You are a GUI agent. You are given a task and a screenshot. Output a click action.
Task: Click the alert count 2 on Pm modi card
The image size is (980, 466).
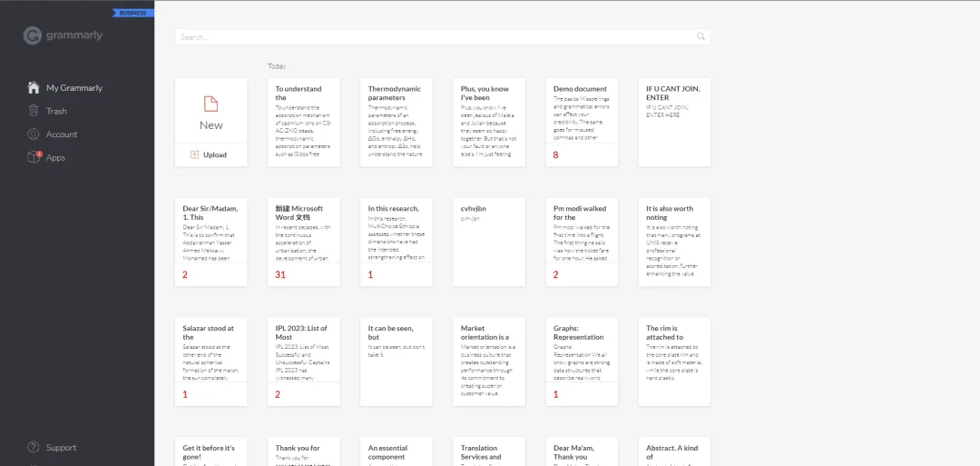pos(555,274)
